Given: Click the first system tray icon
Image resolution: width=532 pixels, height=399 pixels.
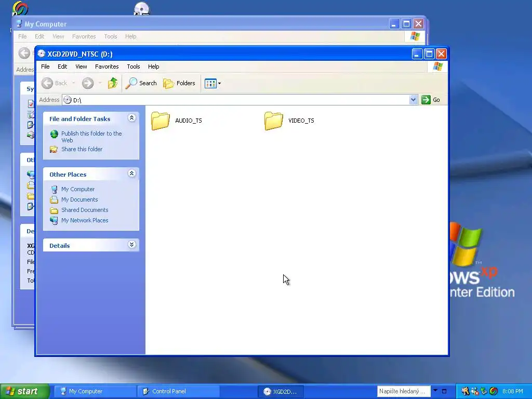Looking at the screenshot, I should [x=465, y=391].
